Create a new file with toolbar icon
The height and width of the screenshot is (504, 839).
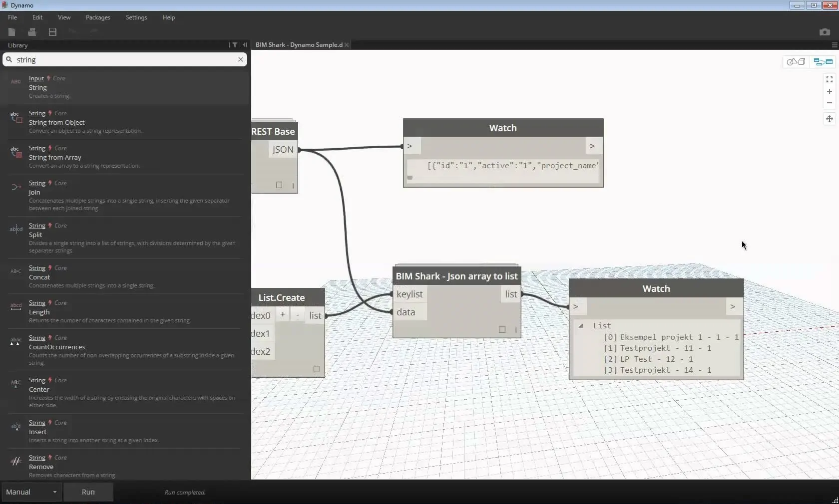tap(11, 32)
